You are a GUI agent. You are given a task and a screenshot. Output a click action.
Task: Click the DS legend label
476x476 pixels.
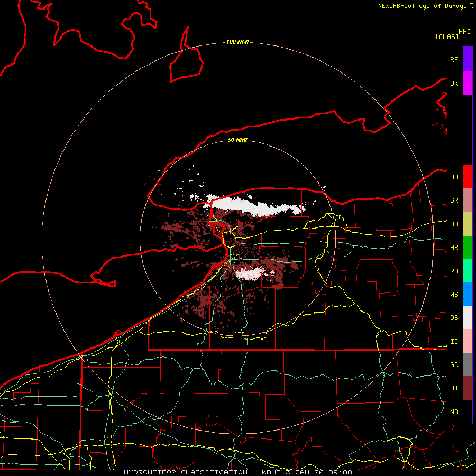454,318
